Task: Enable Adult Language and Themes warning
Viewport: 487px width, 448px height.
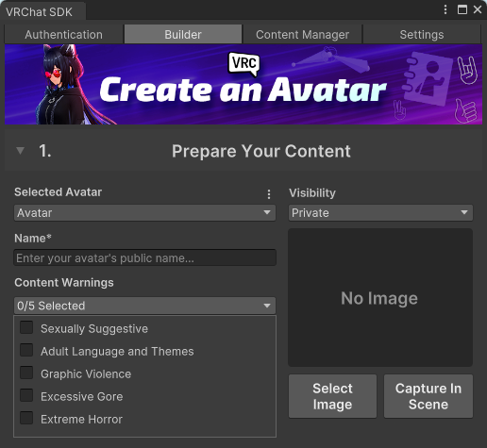Action: click(x=26, y=350)
